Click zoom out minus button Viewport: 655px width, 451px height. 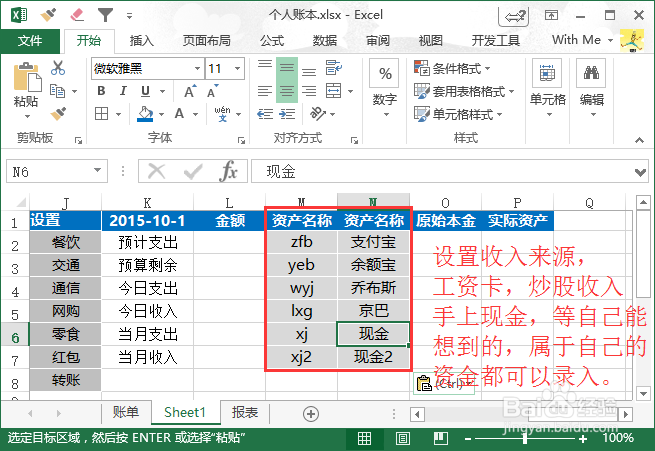pyautogui.click(x=468, y=439)
